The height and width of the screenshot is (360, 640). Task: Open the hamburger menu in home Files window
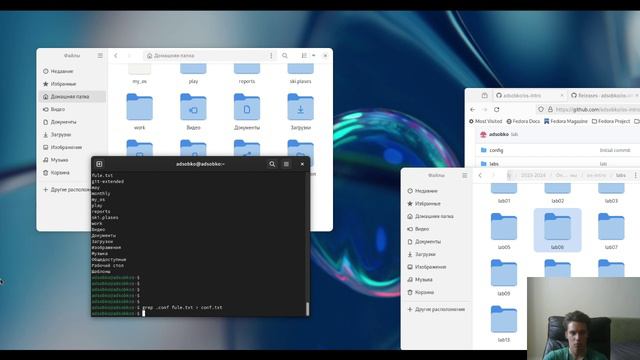100,56
